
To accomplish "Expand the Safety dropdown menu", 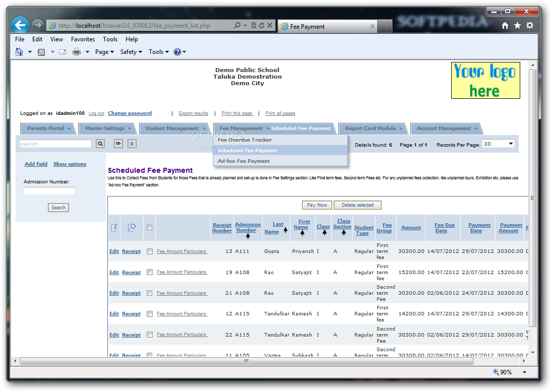I will pyautogui.click(x=131, y=52).
